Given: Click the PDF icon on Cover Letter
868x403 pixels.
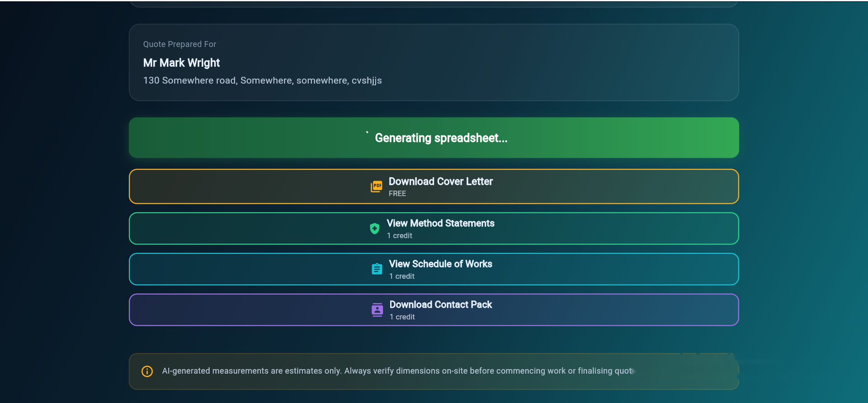Looking at the screenshot, I should [x=377, y=187].
